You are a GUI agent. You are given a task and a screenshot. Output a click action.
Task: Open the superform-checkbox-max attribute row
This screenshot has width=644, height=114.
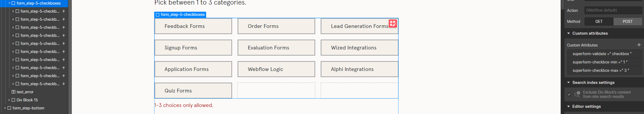(x=601, y=70)
